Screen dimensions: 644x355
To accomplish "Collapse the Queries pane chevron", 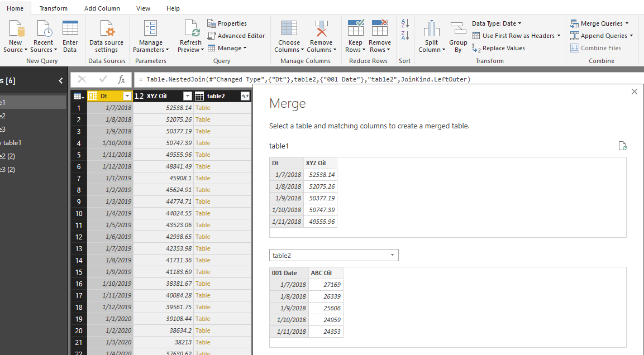I will click(61, 81).
